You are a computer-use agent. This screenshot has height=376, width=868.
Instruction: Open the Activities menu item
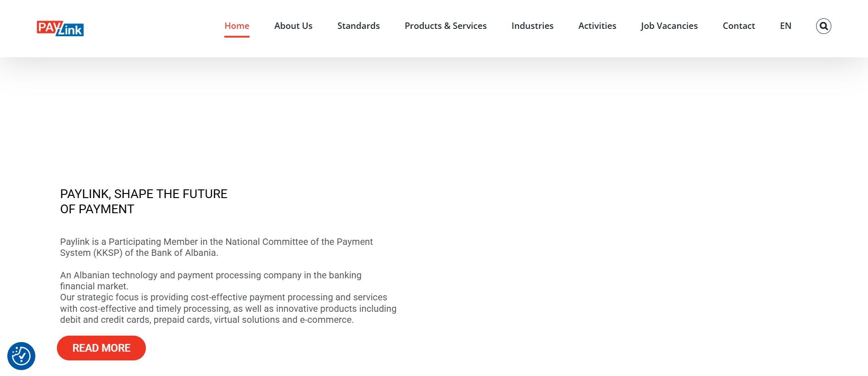pos(597,26)
